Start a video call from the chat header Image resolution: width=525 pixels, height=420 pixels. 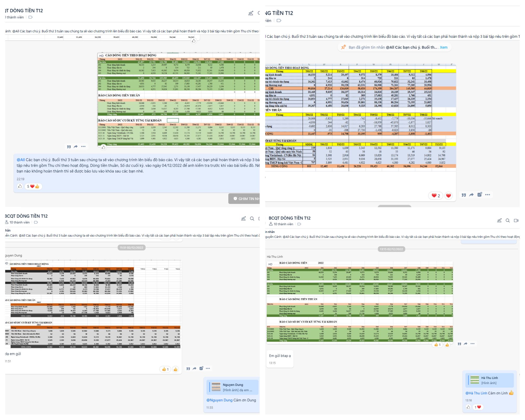[x=516, y=220]
